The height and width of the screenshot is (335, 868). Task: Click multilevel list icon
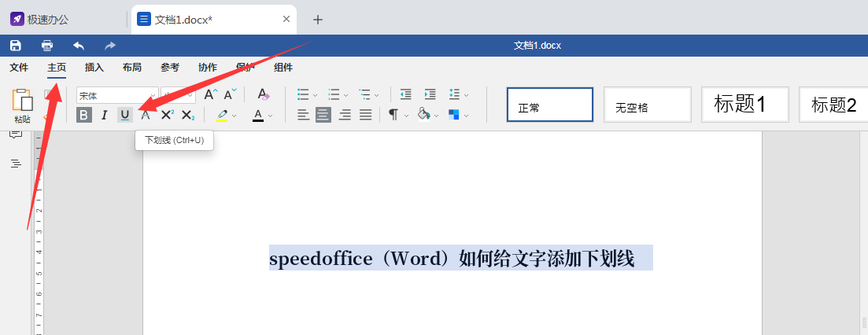pos(364,94)
